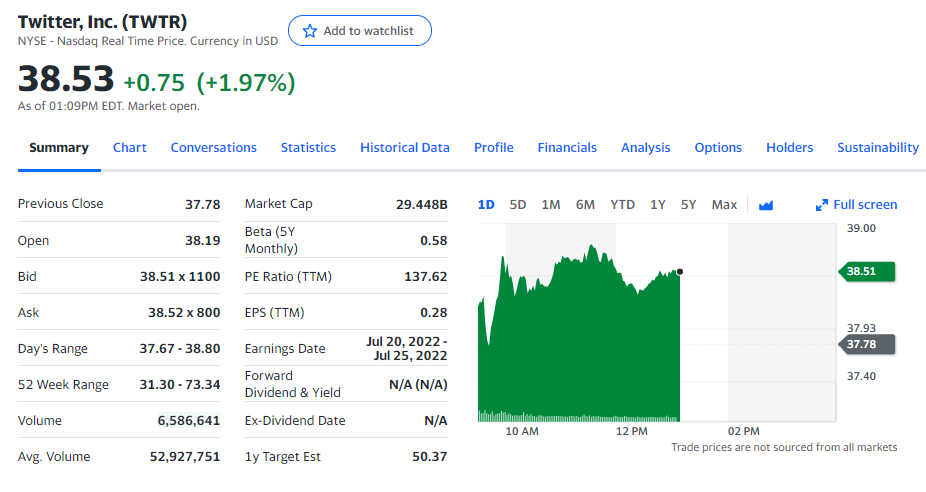Switch chart type using the area chart icon
This screenshot has height=492, width=926.
[x=766, y=205]
